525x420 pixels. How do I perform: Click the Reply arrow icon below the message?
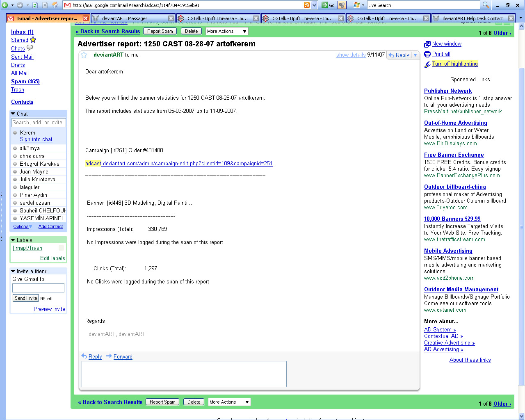pos(84,356)
